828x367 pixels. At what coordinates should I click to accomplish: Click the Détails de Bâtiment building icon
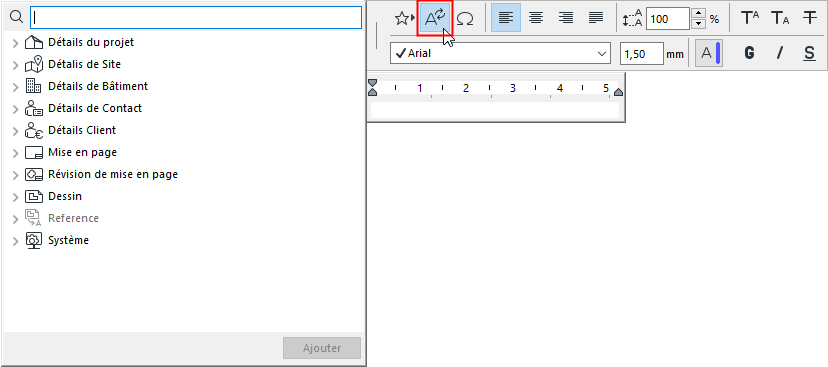(x=33, y=86)
